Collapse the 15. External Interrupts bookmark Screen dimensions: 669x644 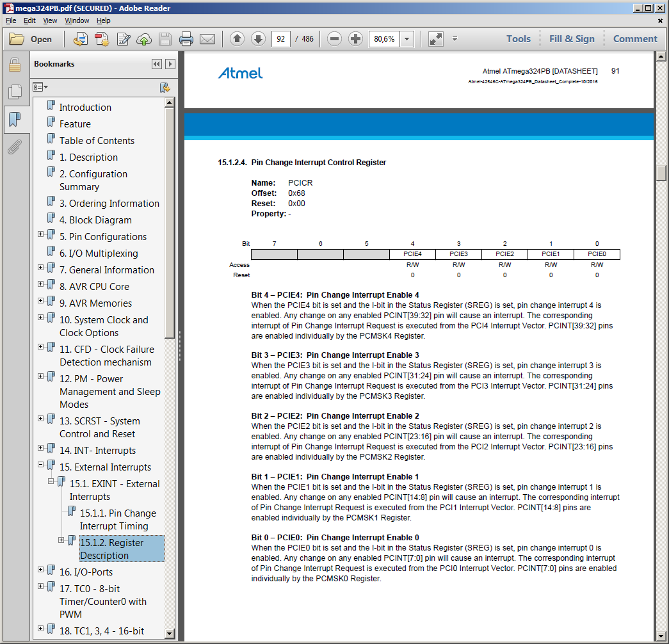click(x=40, y=464)
